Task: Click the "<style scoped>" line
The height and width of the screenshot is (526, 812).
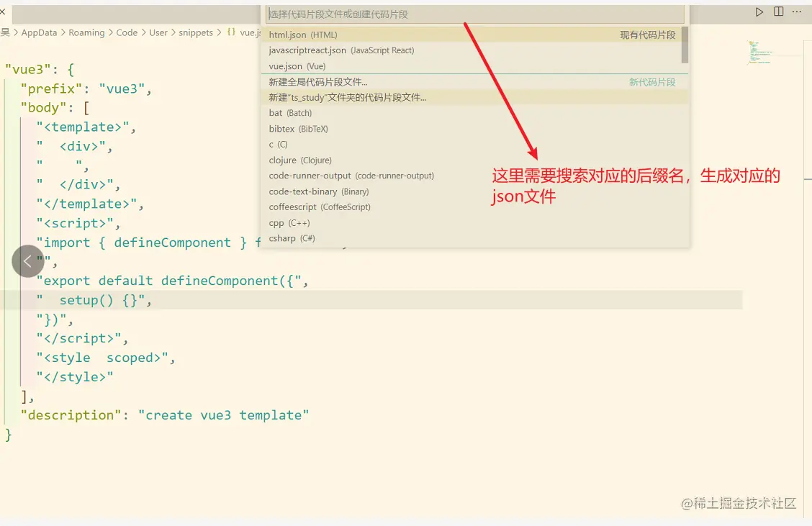Action: (x=106, y=358)
